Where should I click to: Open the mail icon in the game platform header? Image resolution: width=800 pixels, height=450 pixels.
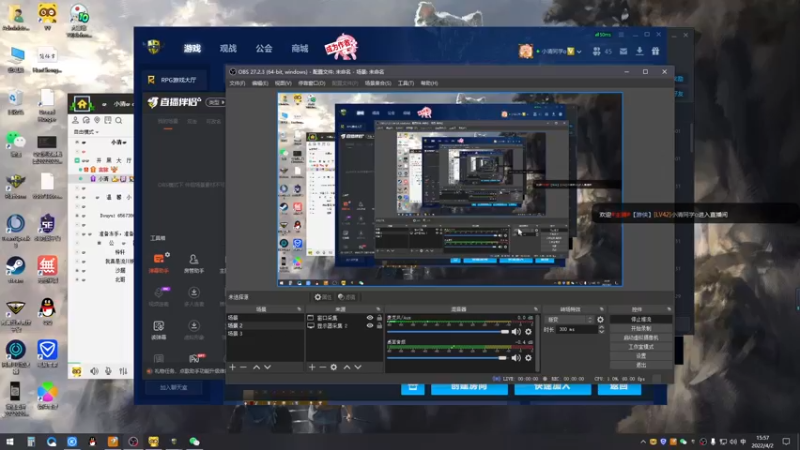coord(623,51)
